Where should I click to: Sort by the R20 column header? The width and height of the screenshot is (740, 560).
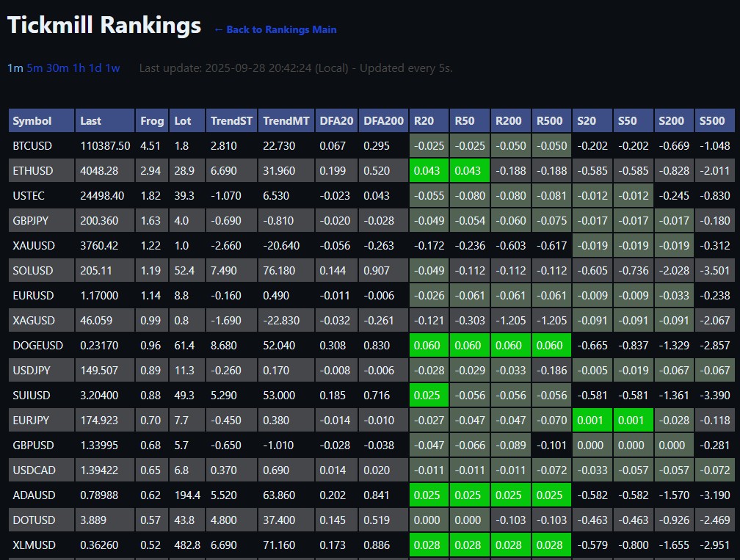pyautogui.click(x=424, y=120)
